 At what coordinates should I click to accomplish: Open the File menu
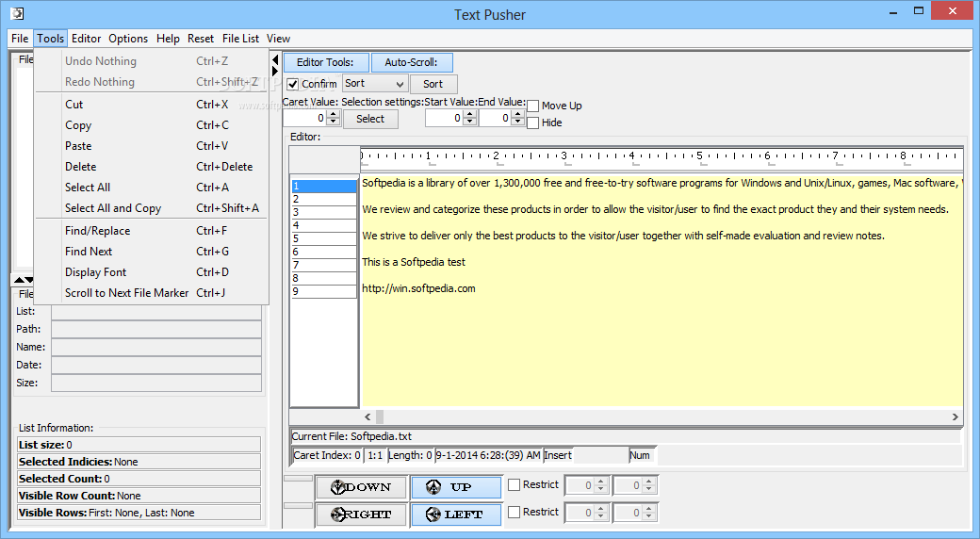point(20,39)
